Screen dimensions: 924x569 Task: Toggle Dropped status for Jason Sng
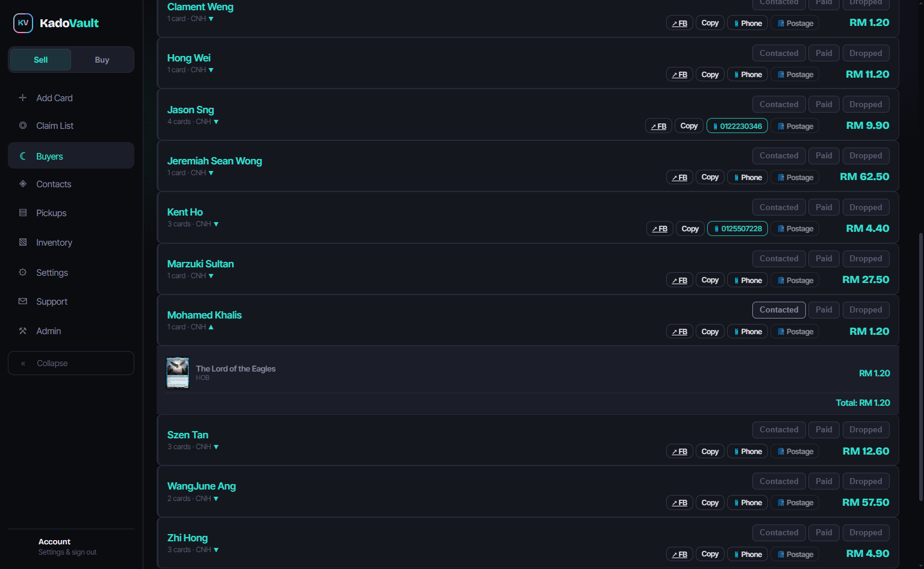point(866,104)
